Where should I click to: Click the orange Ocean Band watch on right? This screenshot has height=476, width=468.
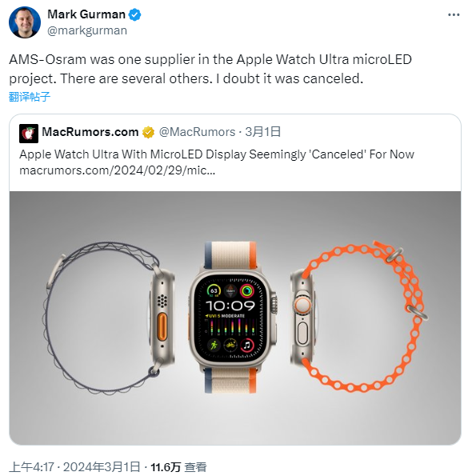click(x=360, y=316)
